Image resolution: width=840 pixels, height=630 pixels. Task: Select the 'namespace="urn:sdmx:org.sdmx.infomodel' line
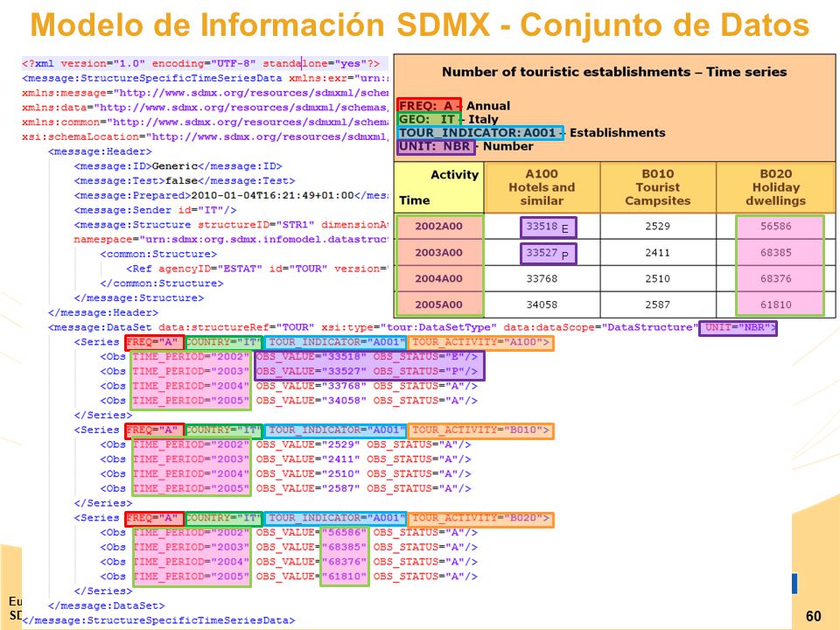click(231, 240)
